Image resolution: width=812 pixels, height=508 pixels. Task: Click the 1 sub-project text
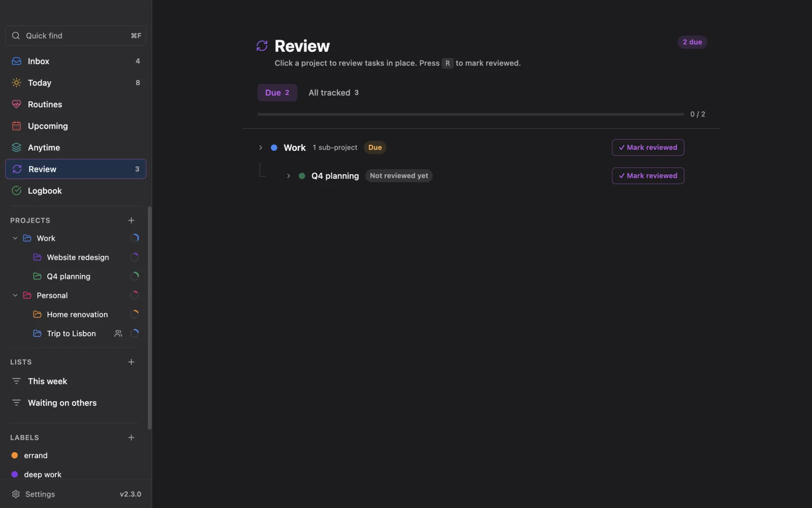335,147
